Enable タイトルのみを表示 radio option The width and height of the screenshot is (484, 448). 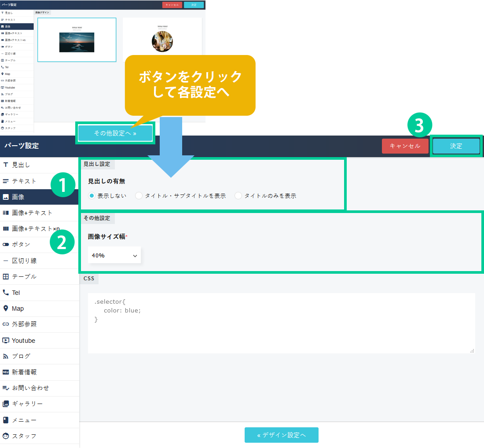point(238,196)
